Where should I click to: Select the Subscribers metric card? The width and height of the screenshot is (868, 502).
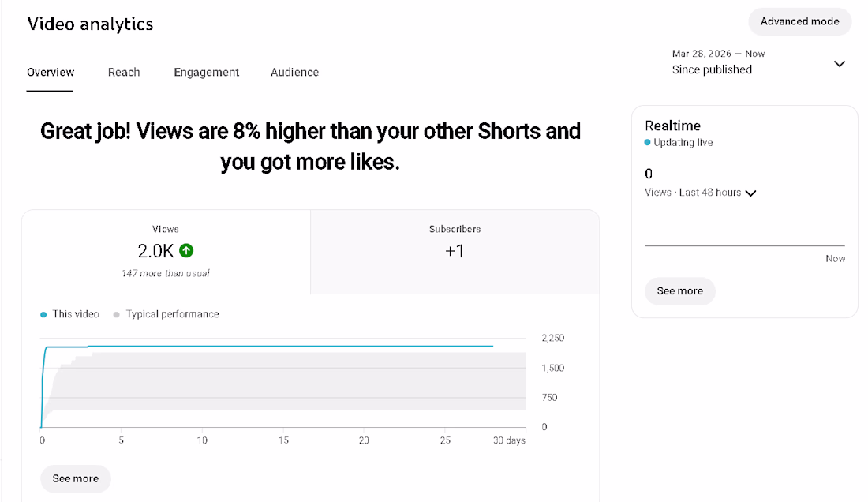(x=455, y=252)
